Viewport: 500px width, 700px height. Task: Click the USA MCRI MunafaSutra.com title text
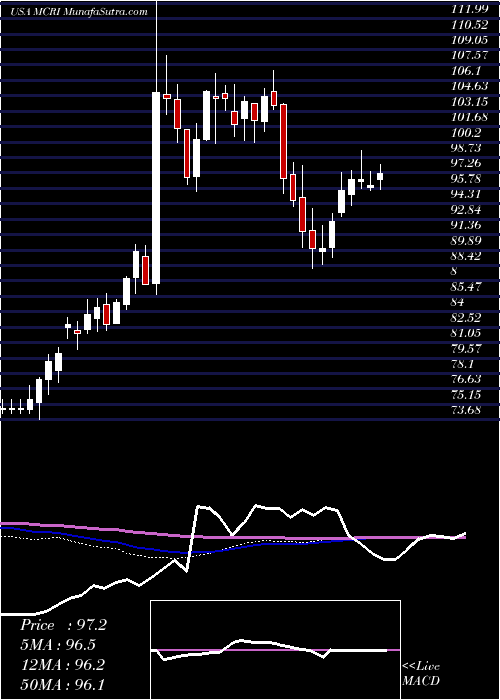[x=79, y=12]
